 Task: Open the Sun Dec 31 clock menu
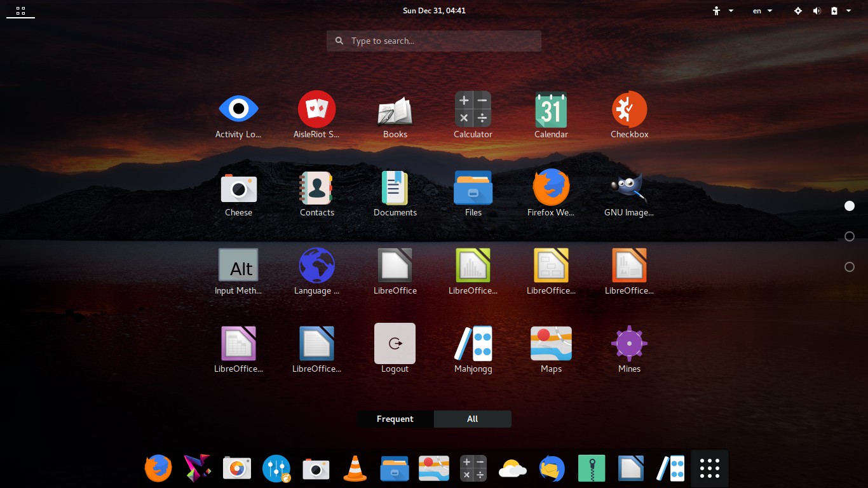434,10
